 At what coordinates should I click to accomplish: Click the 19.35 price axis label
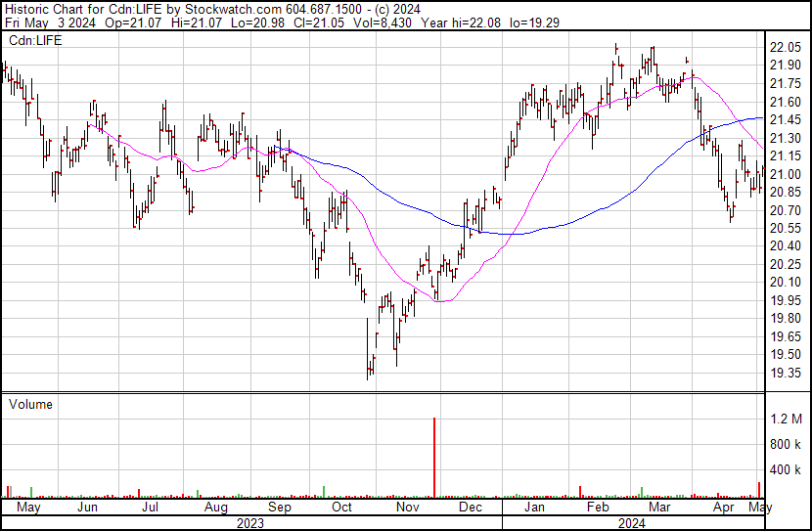786,374
